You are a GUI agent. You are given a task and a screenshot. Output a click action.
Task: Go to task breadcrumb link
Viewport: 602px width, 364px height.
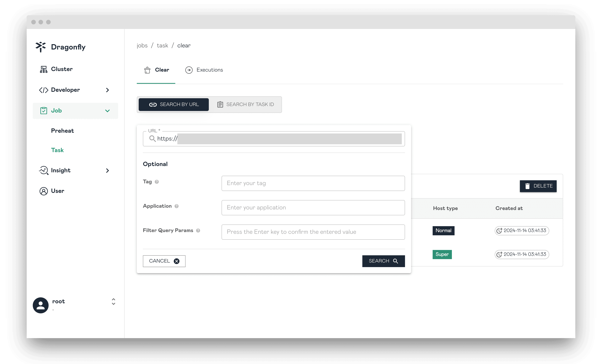(163, 45)
